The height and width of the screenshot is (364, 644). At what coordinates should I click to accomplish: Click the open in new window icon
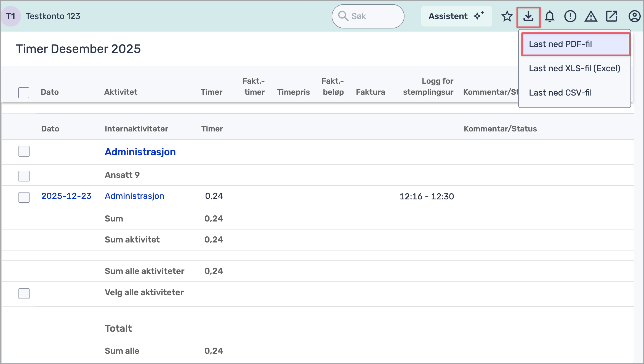point(611,16)
